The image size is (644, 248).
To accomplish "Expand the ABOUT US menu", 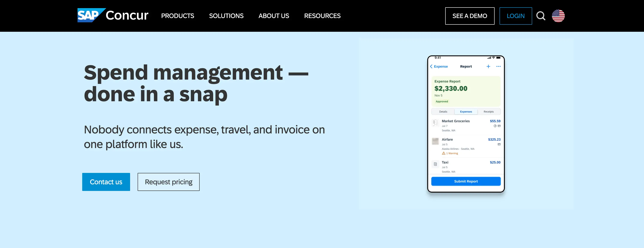I will pos(273,16).
